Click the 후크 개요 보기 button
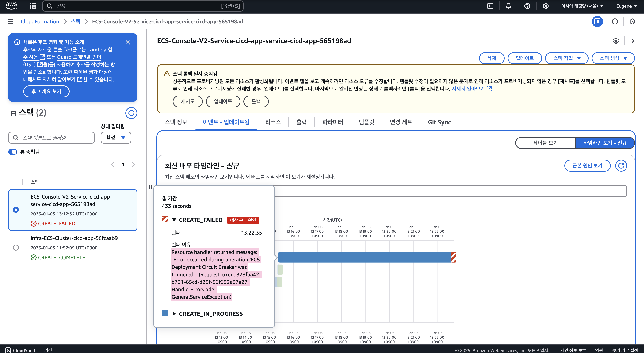The width and height of the screenshot is (644, 353). point(46,91)
